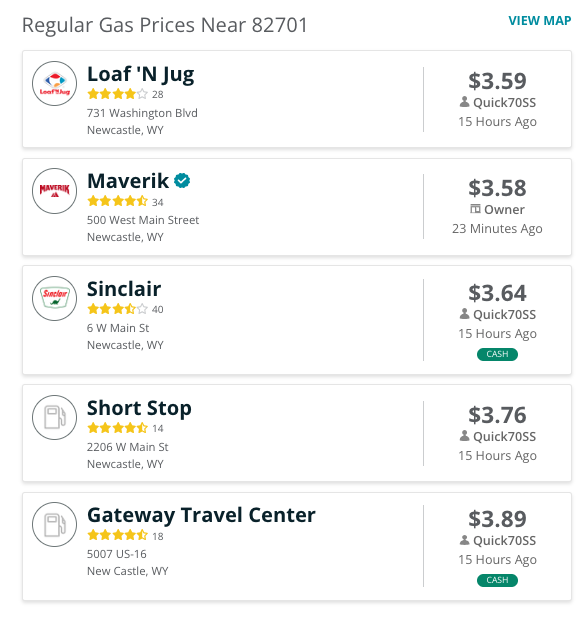Click the Short Stop star rating

125,428
